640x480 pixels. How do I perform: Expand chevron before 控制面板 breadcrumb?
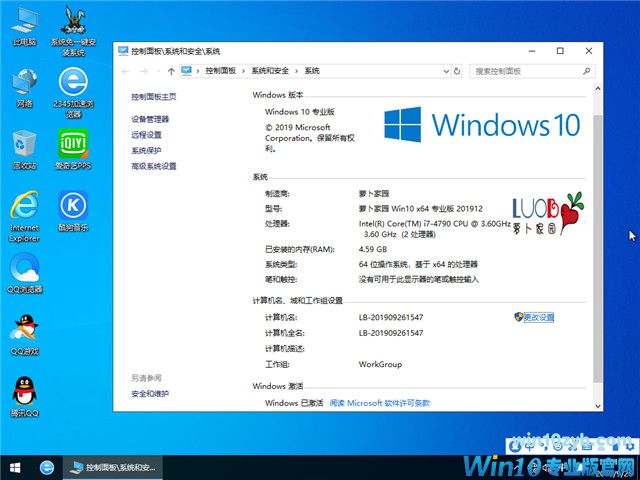[x=198, y=71]
